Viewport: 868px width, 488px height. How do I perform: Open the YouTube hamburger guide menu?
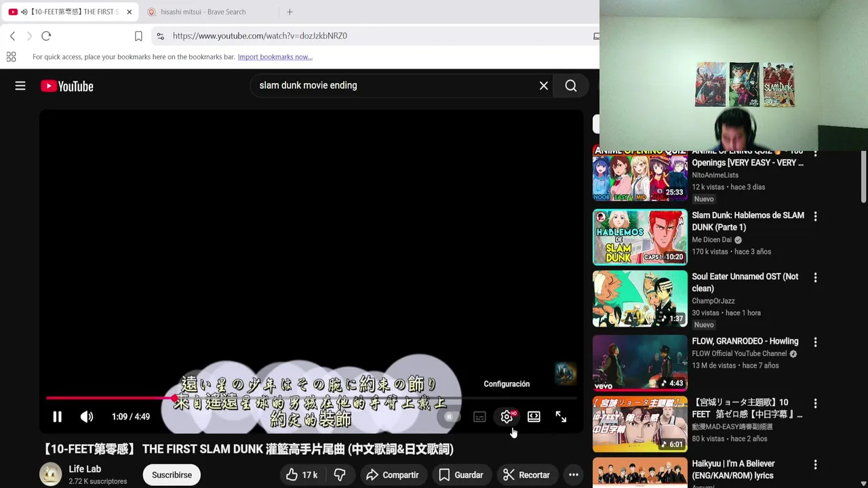tap(20, 86)
